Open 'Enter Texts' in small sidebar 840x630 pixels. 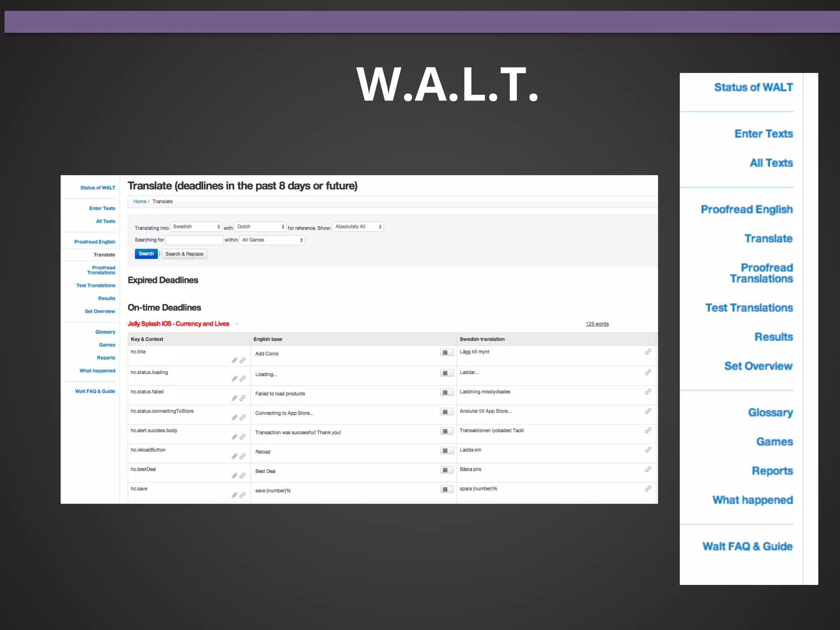pos(102,208)
